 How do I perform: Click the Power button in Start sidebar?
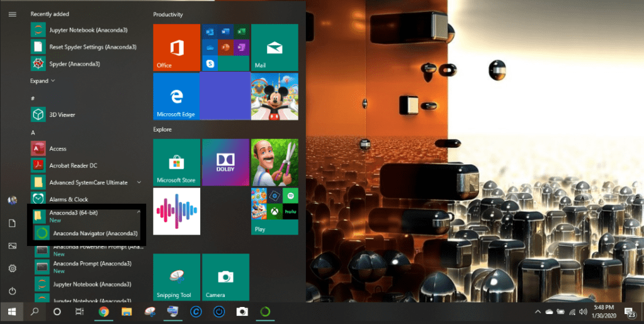tap(12, 291)
